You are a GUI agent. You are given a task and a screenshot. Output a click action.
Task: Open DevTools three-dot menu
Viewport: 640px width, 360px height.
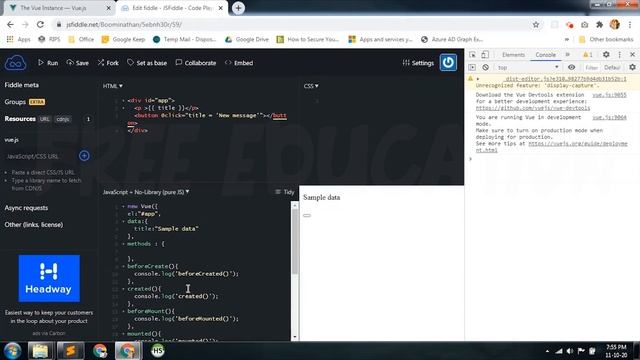619,55
